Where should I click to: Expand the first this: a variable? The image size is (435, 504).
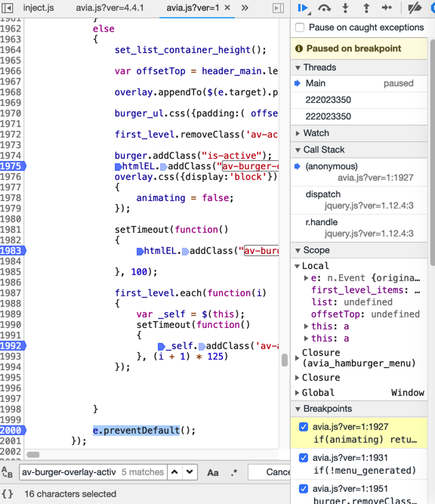pos(306,326)
